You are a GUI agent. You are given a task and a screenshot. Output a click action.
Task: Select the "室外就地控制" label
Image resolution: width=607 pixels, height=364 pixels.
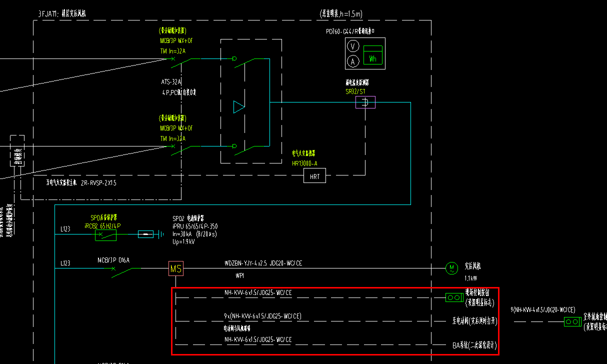[595, 317]
